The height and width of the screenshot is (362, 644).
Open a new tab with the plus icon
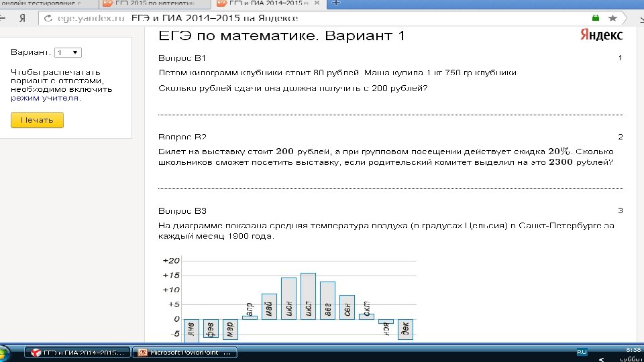336,3
